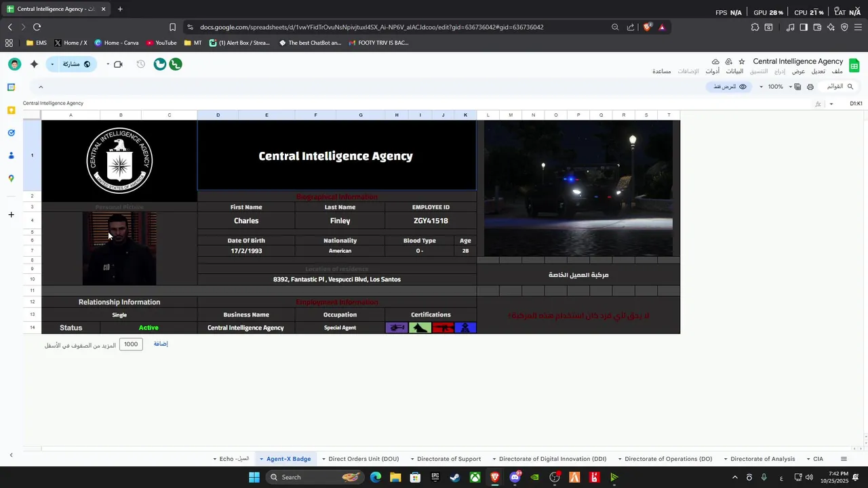
Task: Click the Brave Shields lion icon
Action: (x=647, y=27)
